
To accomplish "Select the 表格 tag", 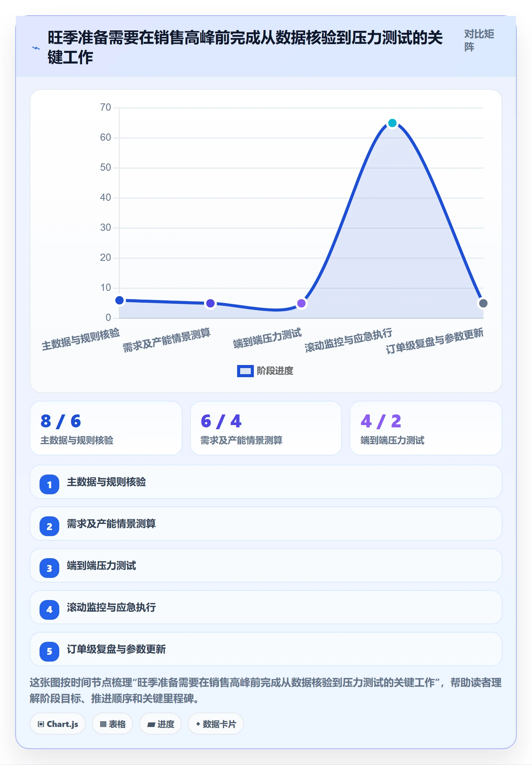I will [112, 724].
